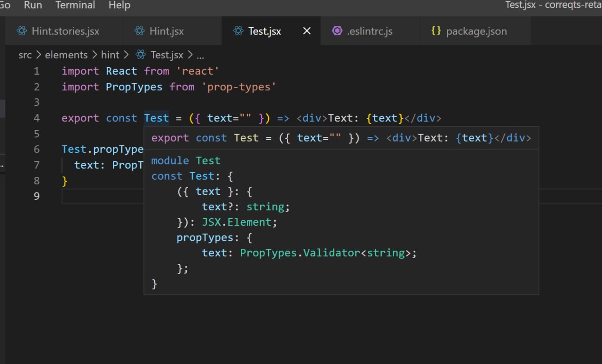Click the 'PropTypes' identifier on line 2

coord(134,87)
